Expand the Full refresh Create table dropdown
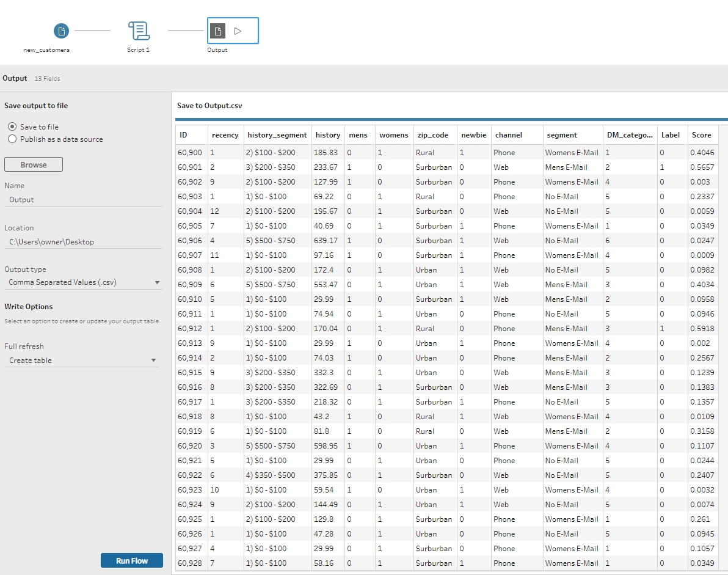Image resolution: width=728 pixels, height=575 pixels. coord(82,361)
